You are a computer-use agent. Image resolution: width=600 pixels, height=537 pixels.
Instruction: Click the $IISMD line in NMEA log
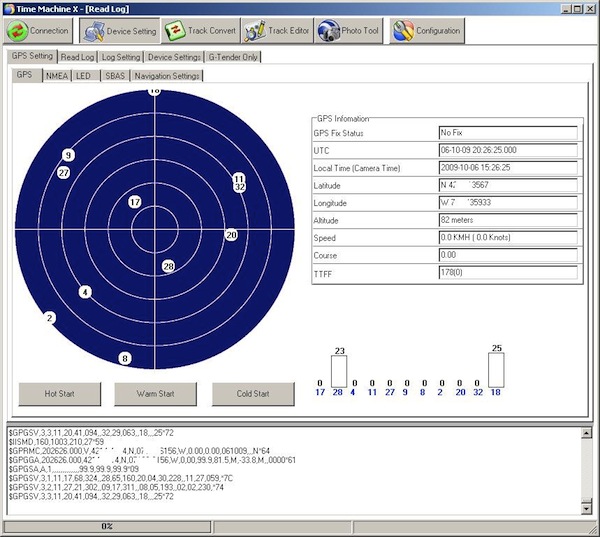pyautogui.click(x=56, y=442)
